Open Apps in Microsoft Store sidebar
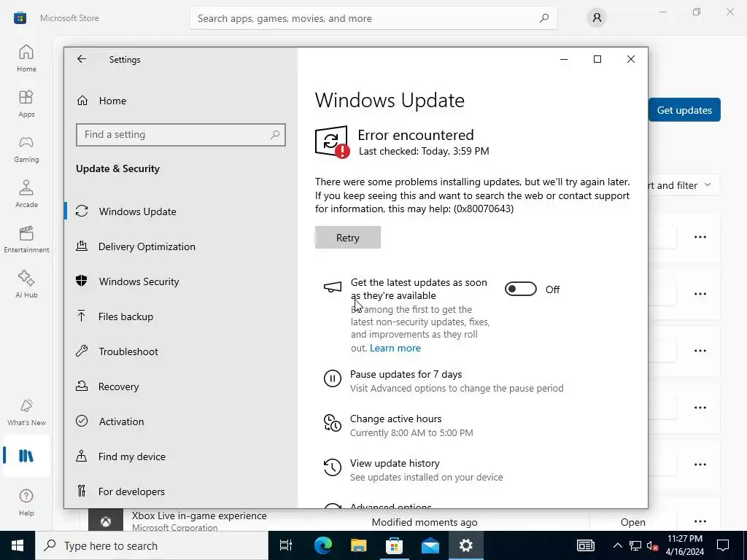This screenshot has width=747, height=560. click(x=26, y=104)
